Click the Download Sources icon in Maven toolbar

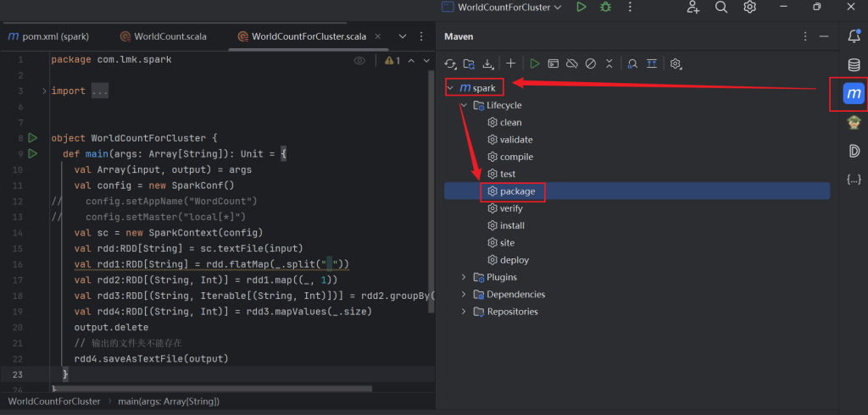pos(487,64)
